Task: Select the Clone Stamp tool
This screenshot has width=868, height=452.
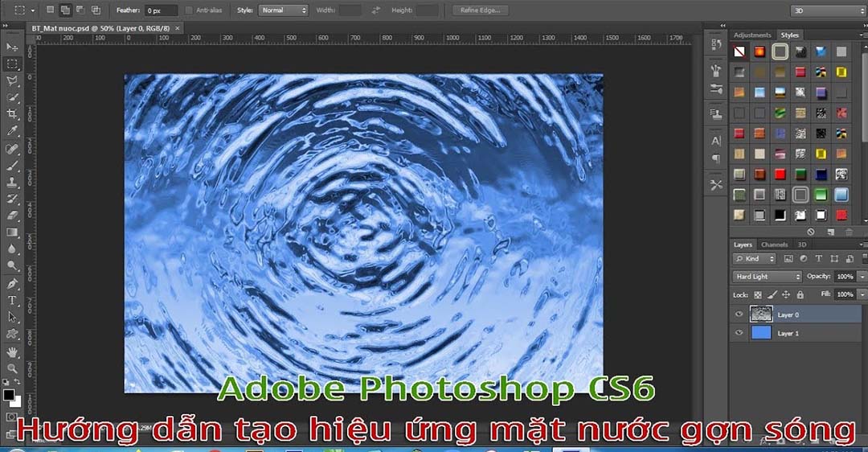Action: coord(11,182)
